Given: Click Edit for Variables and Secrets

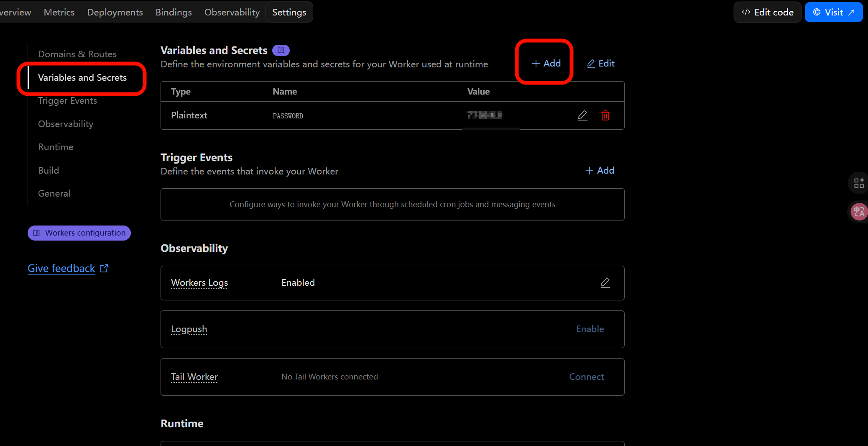Looking at the screenshot, I should 601,64.
